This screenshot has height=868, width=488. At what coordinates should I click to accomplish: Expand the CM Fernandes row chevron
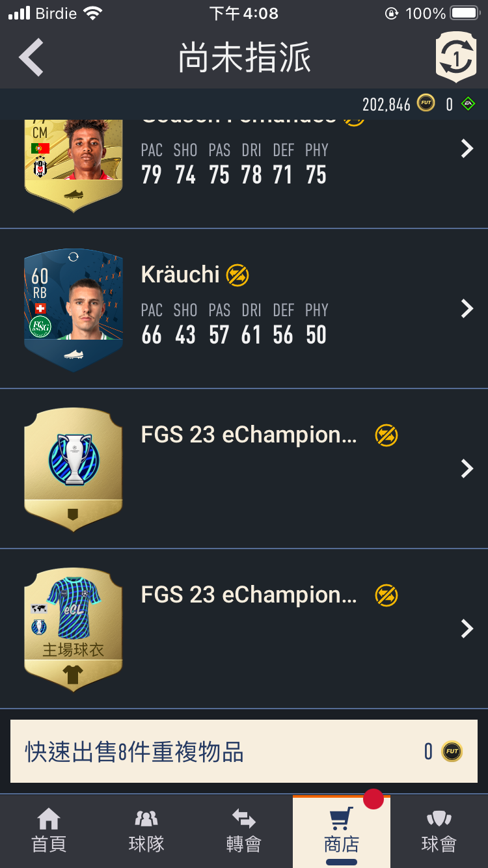click(467, 148)
